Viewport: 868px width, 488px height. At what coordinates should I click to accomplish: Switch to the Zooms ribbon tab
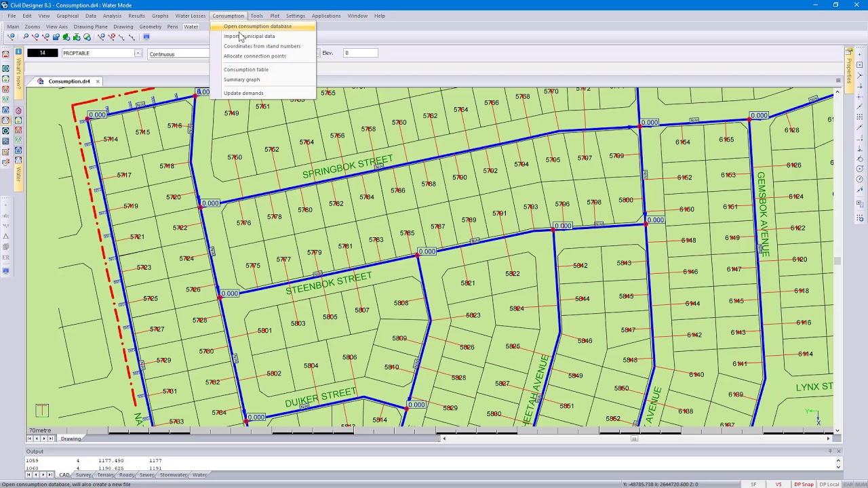pyautogui.click(x=32, y=26)
